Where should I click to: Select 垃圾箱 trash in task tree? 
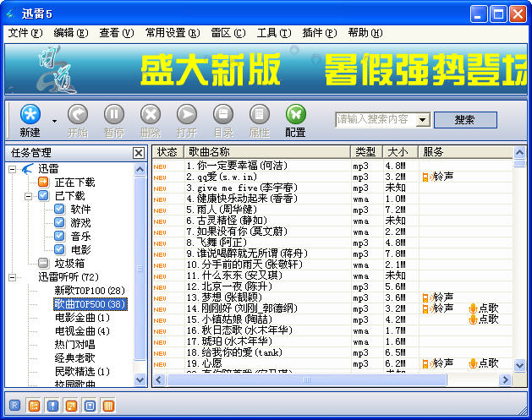tap(69, 264)
